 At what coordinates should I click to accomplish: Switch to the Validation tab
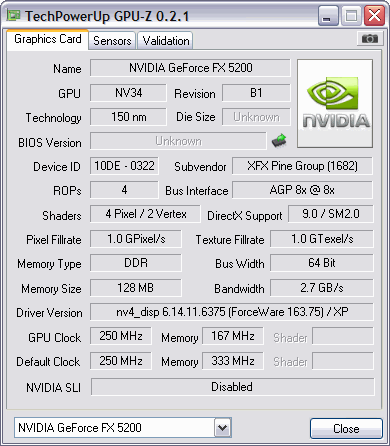tap(166, 41)
